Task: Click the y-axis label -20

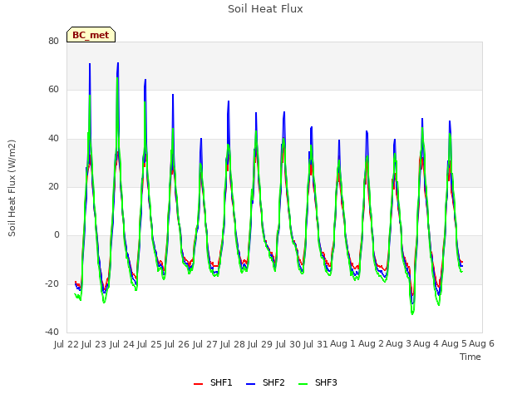Action: (x=52, y=283)
